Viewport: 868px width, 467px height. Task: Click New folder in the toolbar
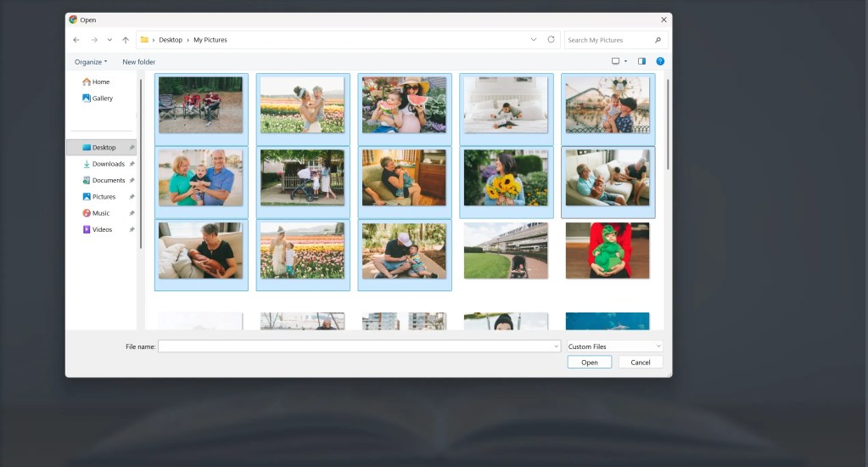[139, 62]
